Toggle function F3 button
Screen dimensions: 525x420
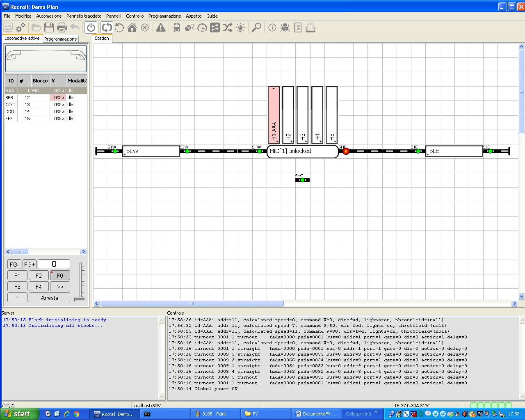click(x=17, y=287)
